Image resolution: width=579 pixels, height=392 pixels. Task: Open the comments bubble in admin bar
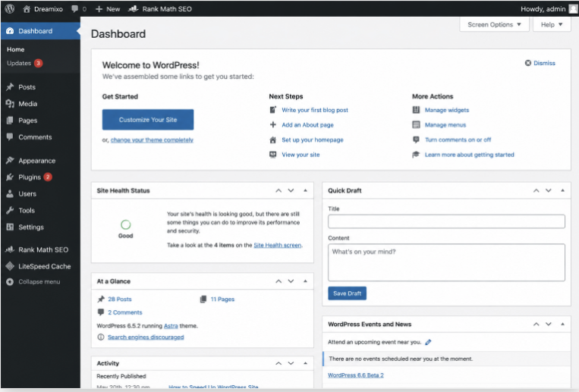[x=79, y=9]
